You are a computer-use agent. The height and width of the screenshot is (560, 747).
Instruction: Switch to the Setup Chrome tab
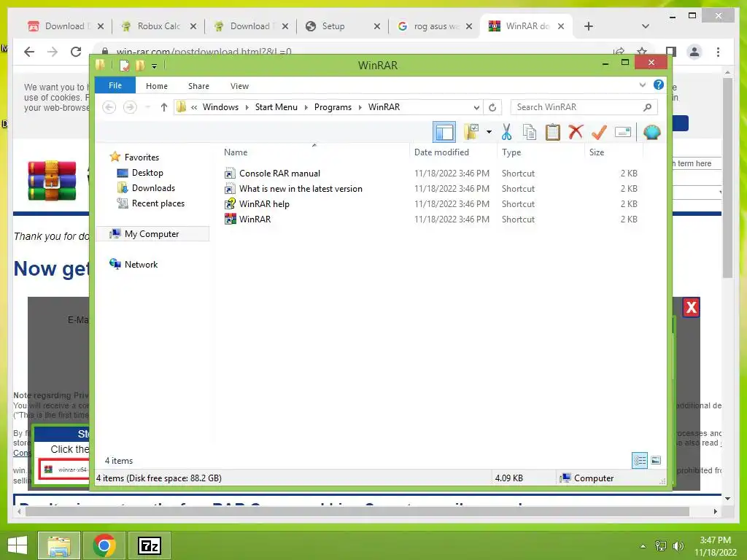coord(342,26)
